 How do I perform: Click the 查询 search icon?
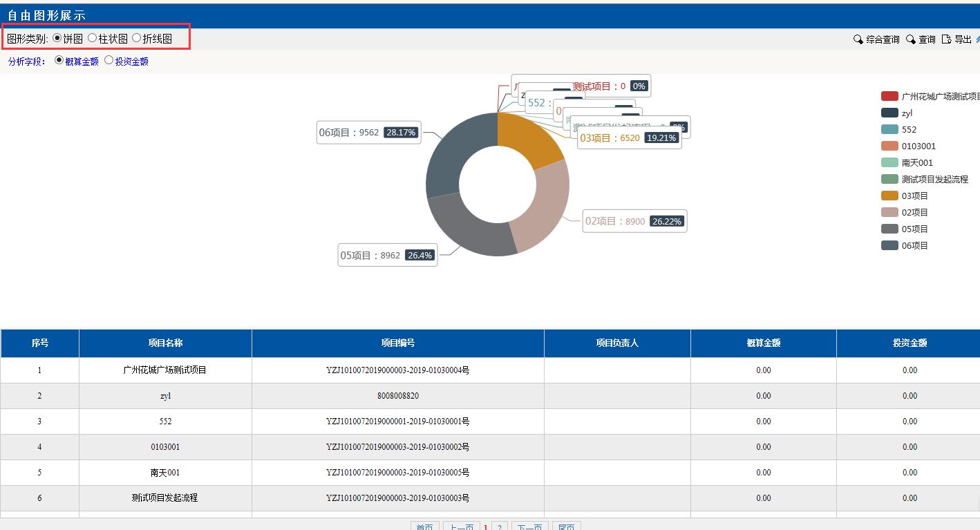pos(911,39)
